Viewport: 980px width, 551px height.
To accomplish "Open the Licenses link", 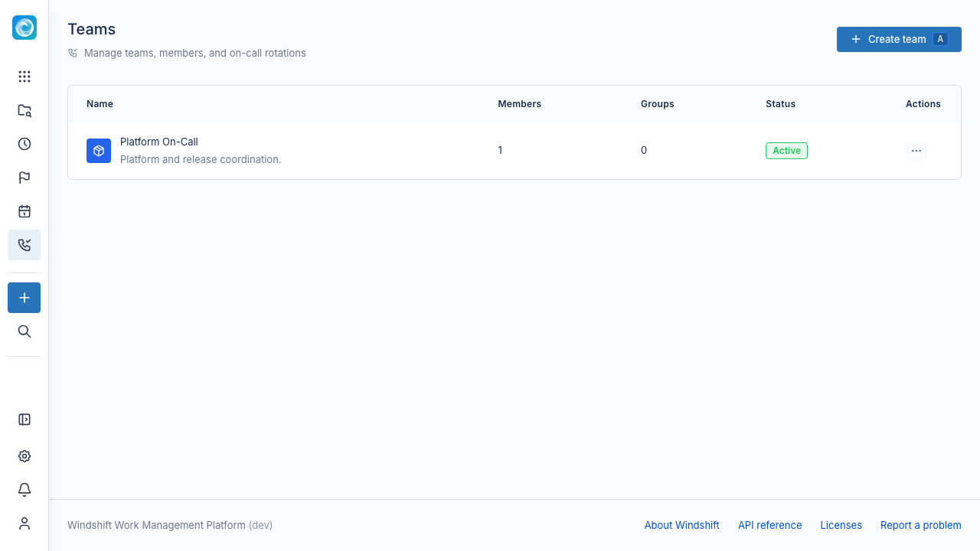I will point(841,525).
